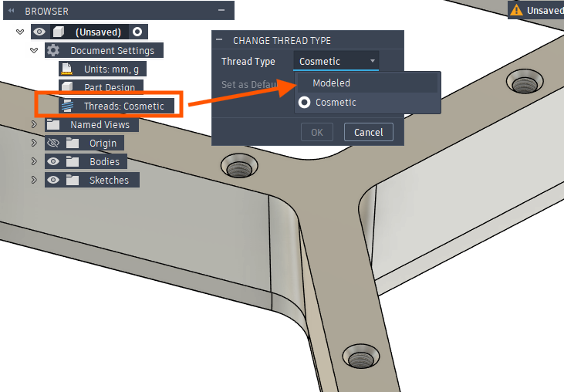Click the Bodies folder icon
The height and width of the screenshot is (392, 564).
(73, 161)
